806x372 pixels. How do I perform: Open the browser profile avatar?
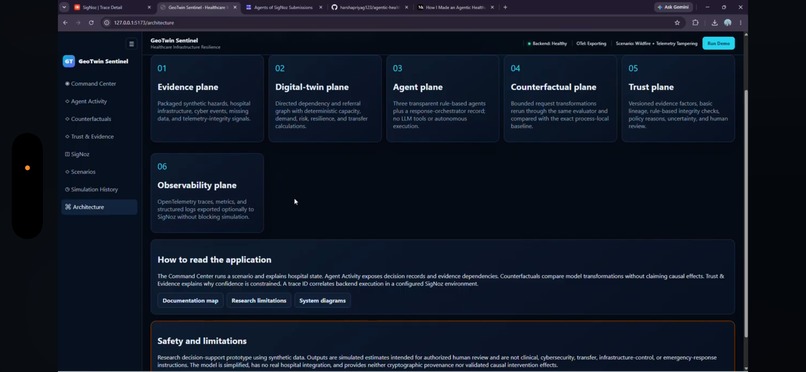[x=727, y=23]
